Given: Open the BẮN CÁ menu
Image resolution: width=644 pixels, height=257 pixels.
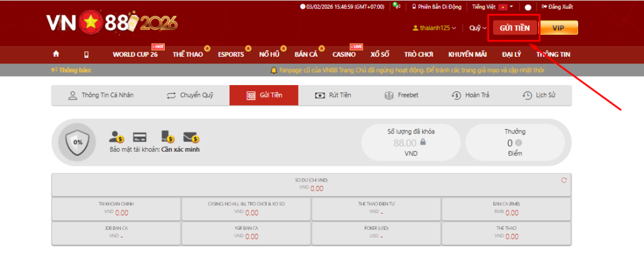Looking at the screenshot, I should 306,54.
